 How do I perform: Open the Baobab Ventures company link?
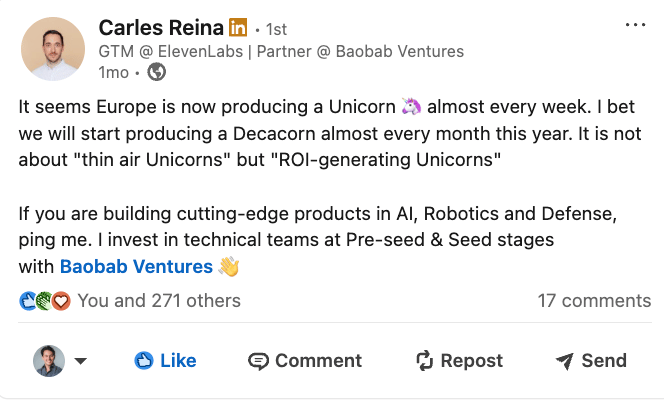136,267
